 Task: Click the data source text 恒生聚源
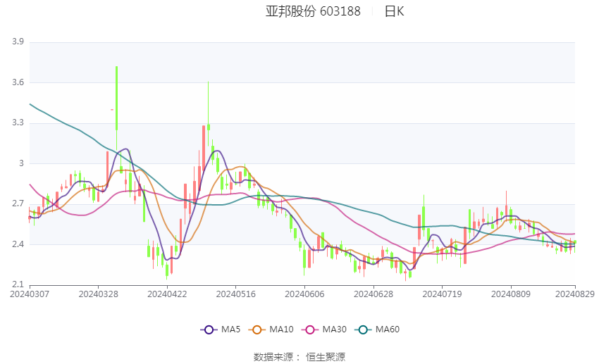click(x=326, y=357)
